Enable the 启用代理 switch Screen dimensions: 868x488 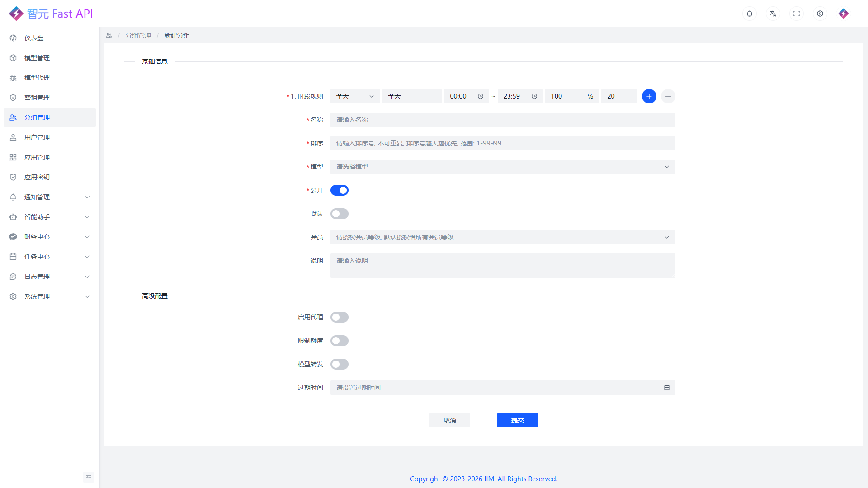[340, 317]
